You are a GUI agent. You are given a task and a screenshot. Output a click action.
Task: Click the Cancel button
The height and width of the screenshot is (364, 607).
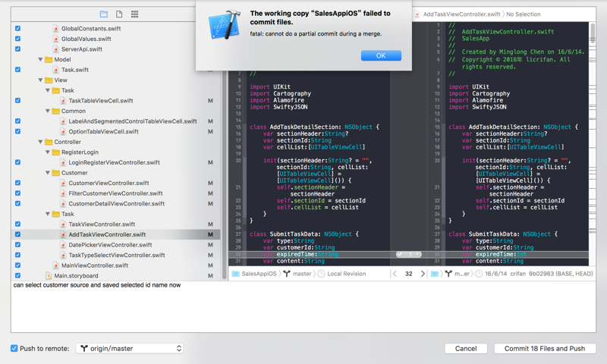(x=466, y=349)
